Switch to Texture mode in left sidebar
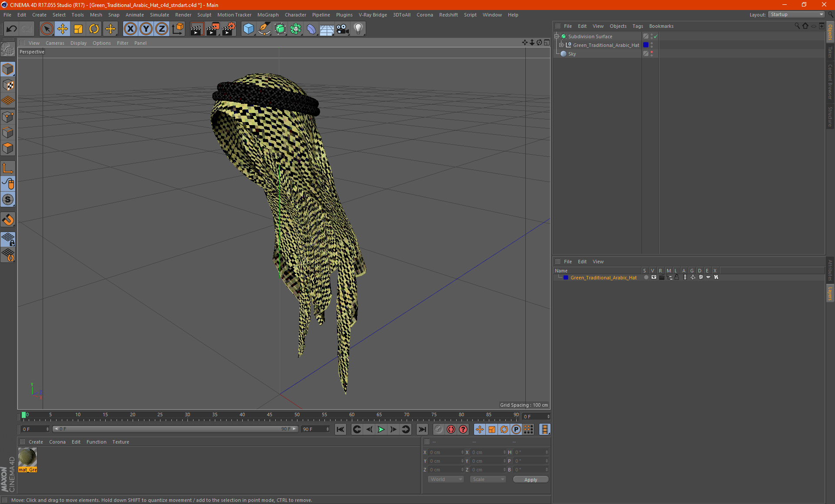 click(x=8, y=85)
